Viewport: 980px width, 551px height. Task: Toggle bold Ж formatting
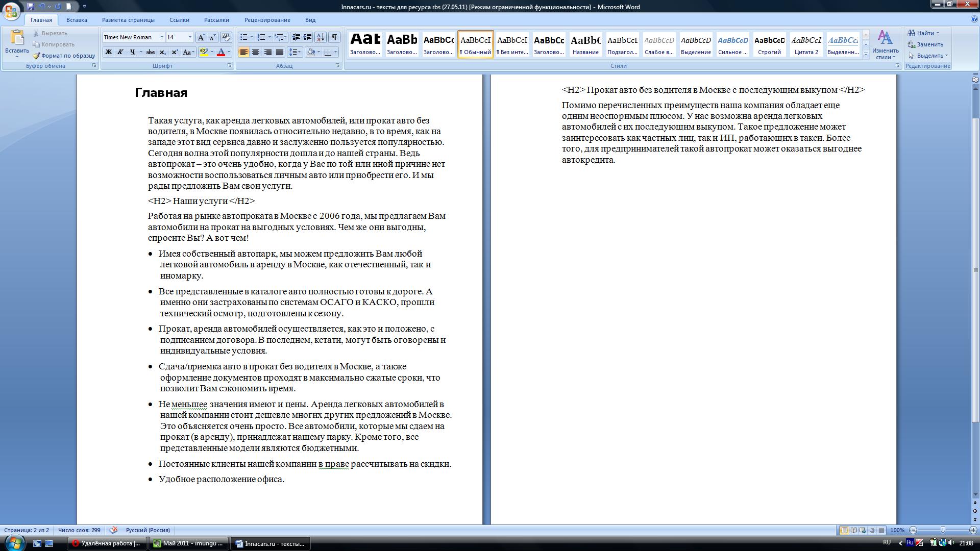(x=108, y=52)
